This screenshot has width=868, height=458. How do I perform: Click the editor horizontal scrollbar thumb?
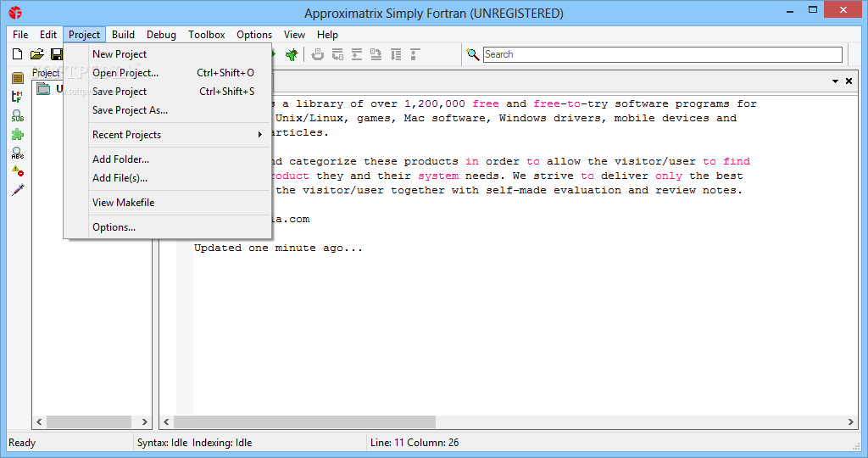[304, 422]
